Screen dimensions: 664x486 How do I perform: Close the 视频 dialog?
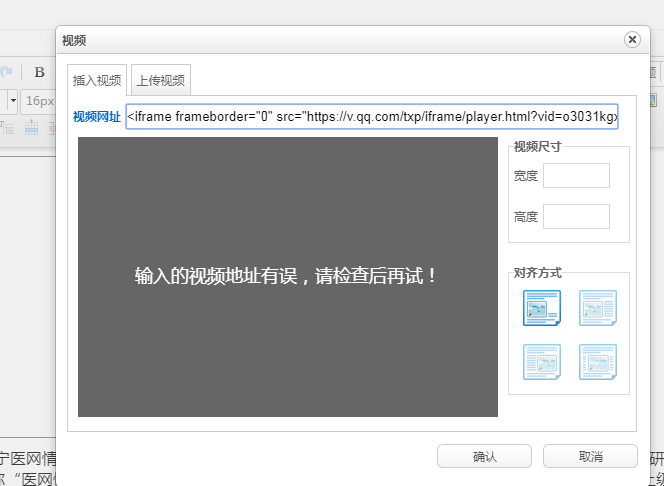pos(632,40)
